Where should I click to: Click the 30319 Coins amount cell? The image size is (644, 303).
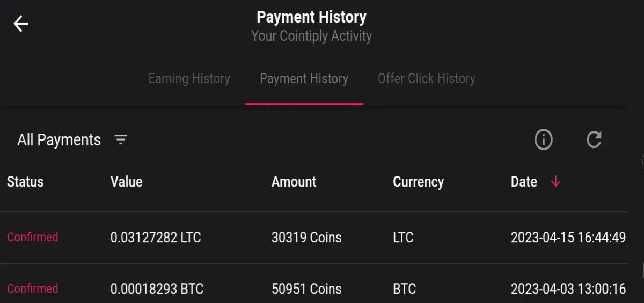click(x=306, y=238)
